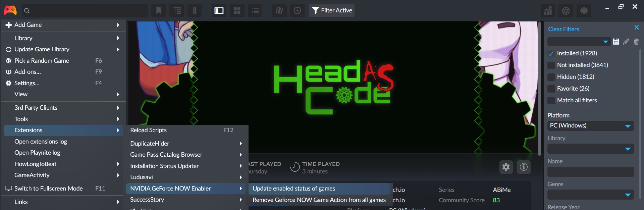The width and height of the screenshot is (644, 210).
Task: Expand SuccessStory submenu
Action: click(186, 200)
